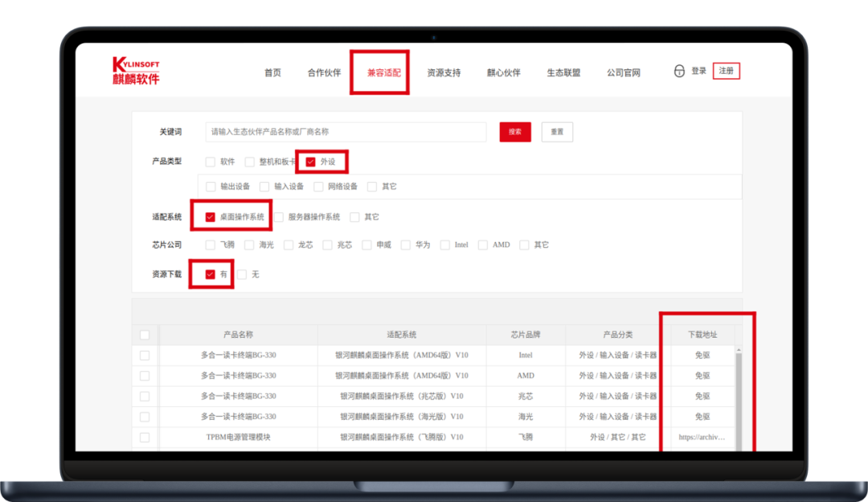868x502 pixels.
Task: Open the 兼容适配 tab
Action: (x=383, y=72)
